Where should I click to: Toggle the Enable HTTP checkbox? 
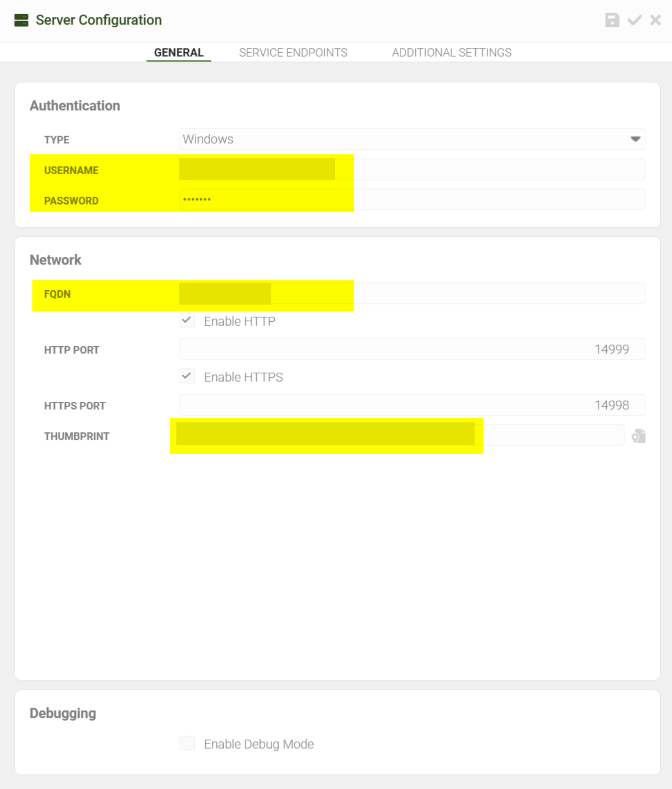(187, 321)
